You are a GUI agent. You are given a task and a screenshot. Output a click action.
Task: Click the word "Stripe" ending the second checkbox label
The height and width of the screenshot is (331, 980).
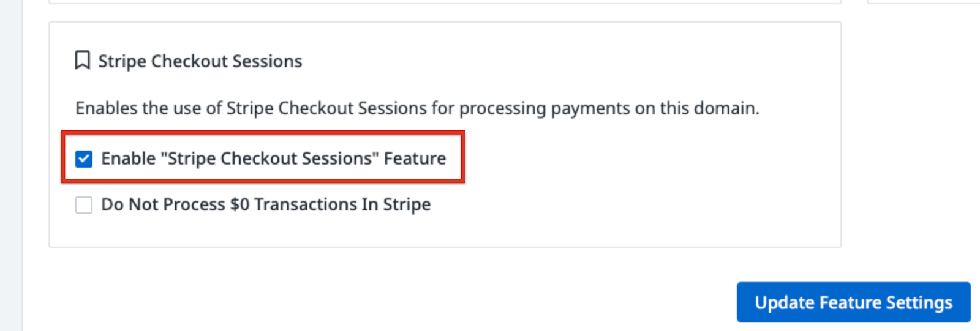(407, 204)
